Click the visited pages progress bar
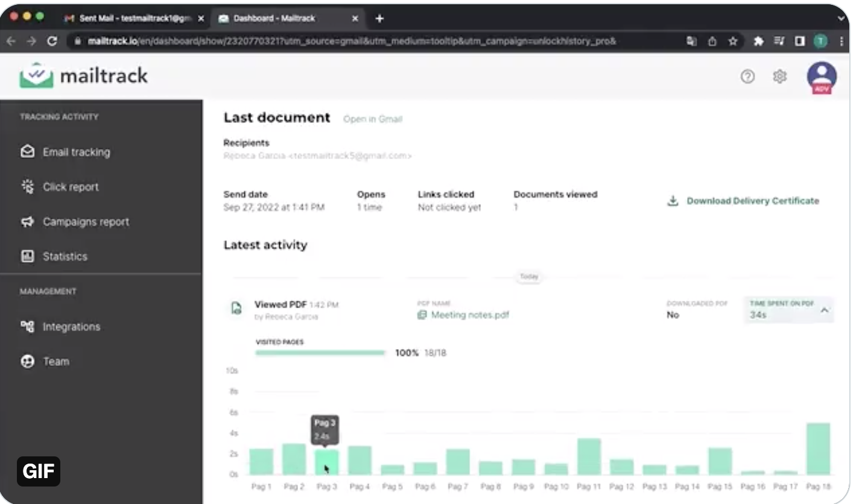The height and width of the screenshot is (504, 865). (x=320, y=353)
